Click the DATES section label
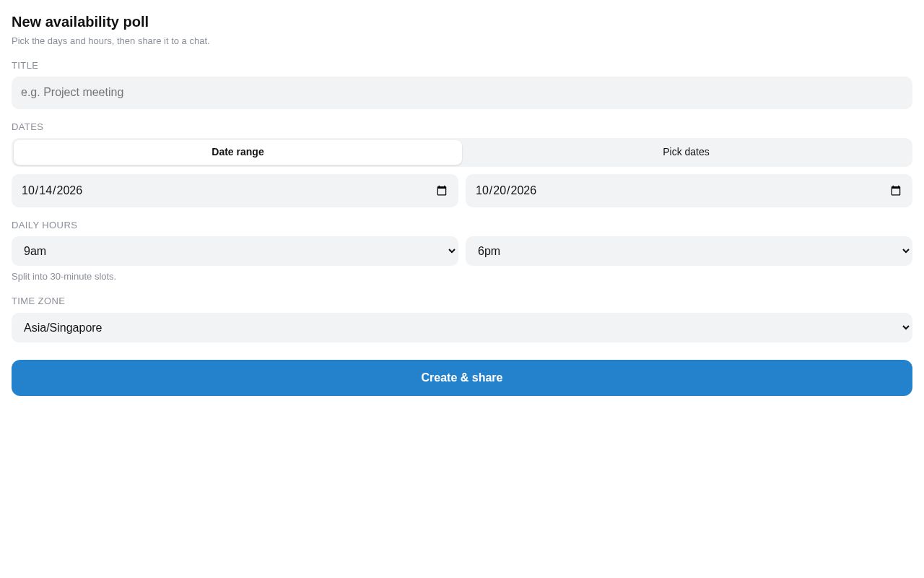 click(27, 127)
